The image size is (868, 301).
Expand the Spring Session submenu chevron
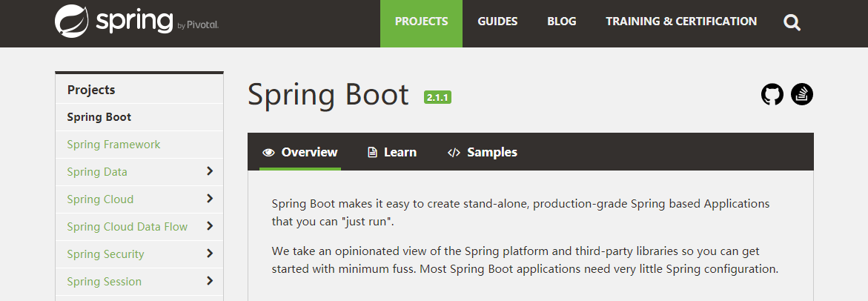[210, 280]
